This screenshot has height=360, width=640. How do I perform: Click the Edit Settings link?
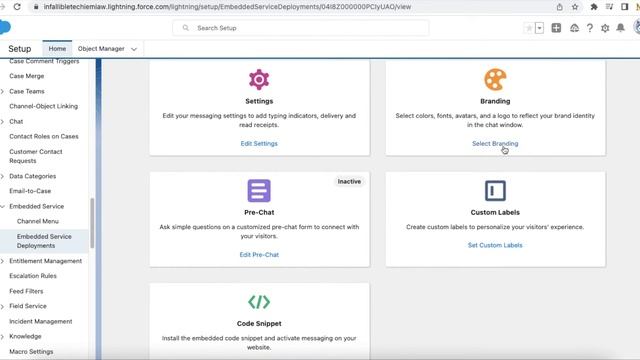click(x=259, y=144)
